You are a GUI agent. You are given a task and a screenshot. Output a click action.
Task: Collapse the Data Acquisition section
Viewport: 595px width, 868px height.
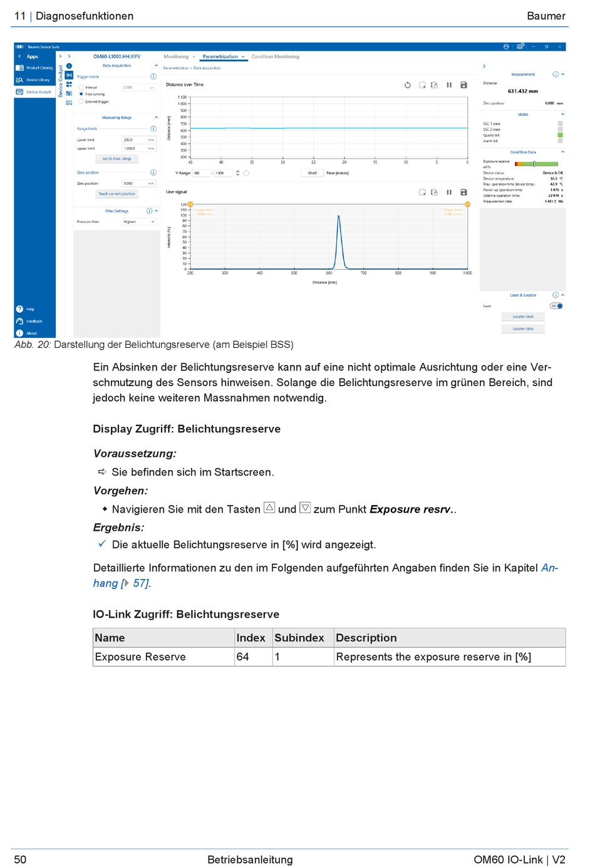point(156,66)
